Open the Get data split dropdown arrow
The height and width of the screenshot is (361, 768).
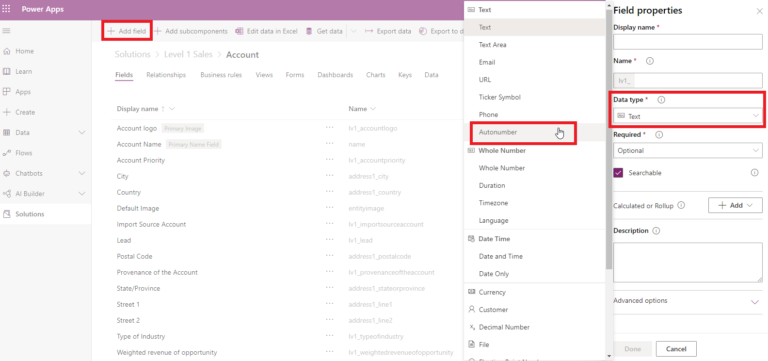(354, 31)
